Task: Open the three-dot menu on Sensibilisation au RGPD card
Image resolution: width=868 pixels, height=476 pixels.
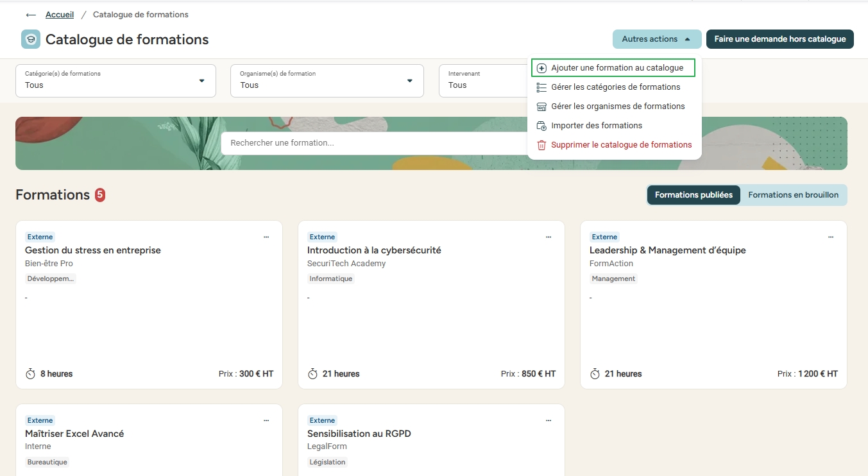Action: [x=549, y=420]
